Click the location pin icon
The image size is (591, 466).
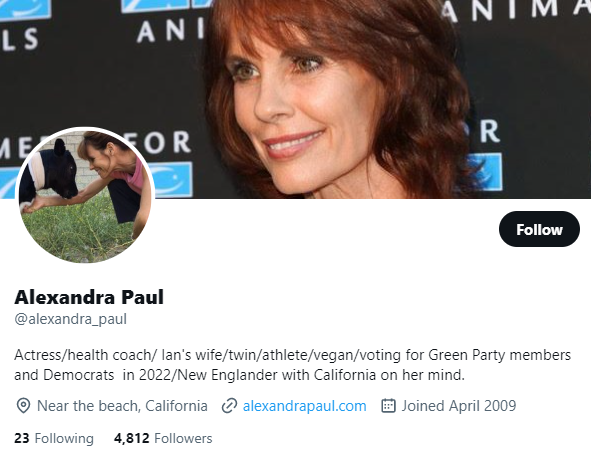click(x=23, y=406)
